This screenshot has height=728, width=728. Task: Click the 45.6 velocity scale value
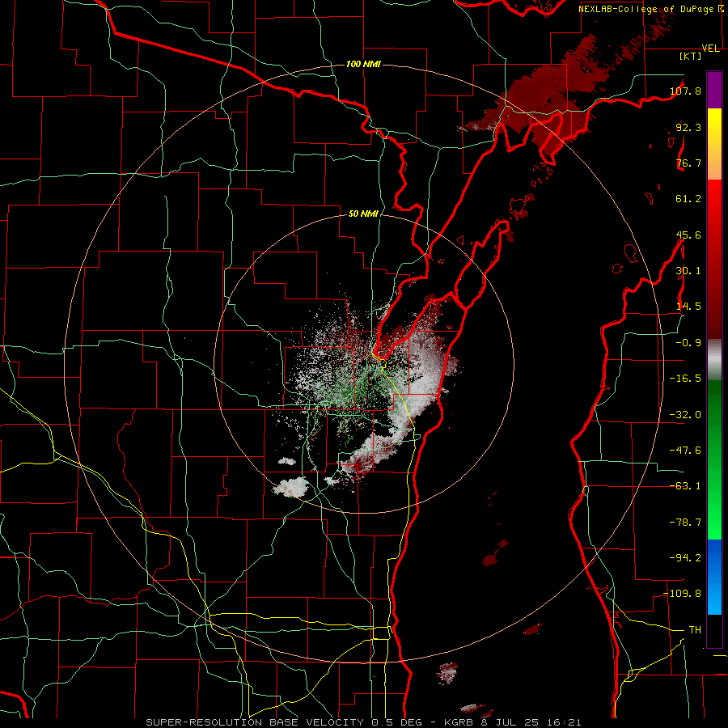(x=688, y=235)
